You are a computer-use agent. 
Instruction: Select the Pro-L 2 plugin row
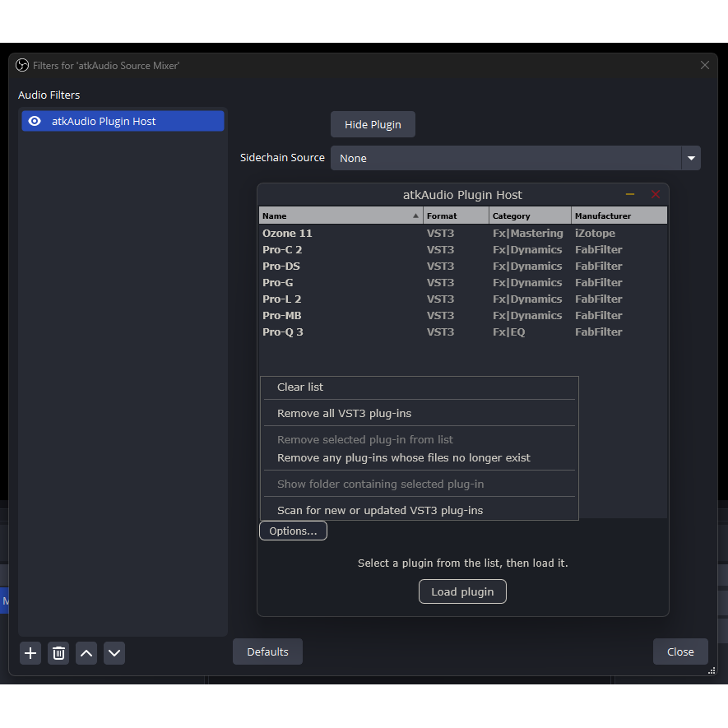tap(463, 299)
